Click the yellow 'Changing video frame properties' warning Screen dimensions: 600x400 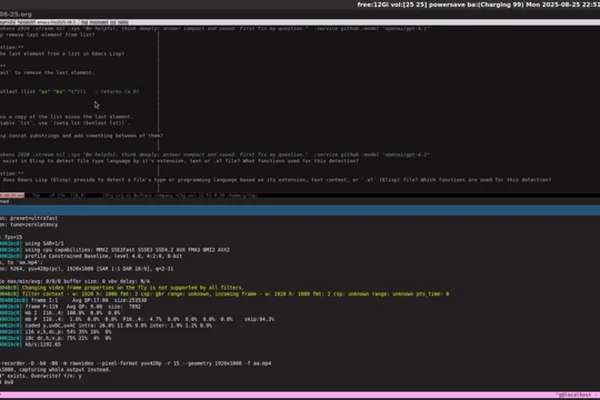[x=122, y=287]
